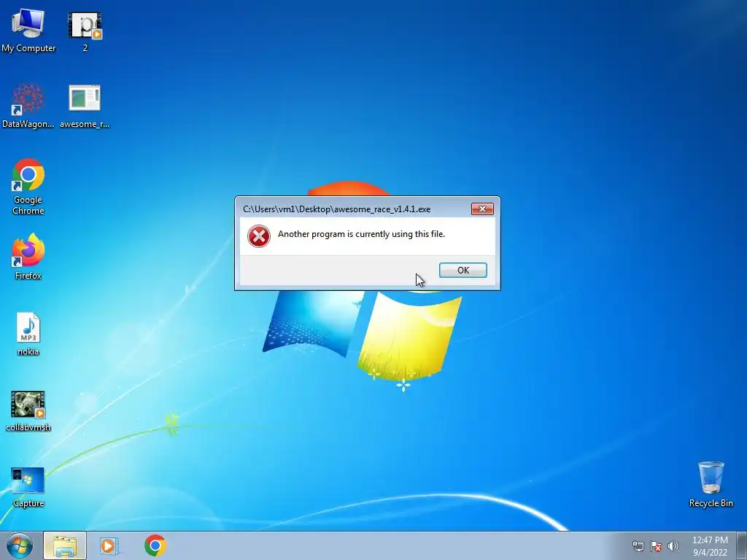Select the DataWagon shortcut icon
This screenshot has height=560, width=747.
[x=28, y=106]
